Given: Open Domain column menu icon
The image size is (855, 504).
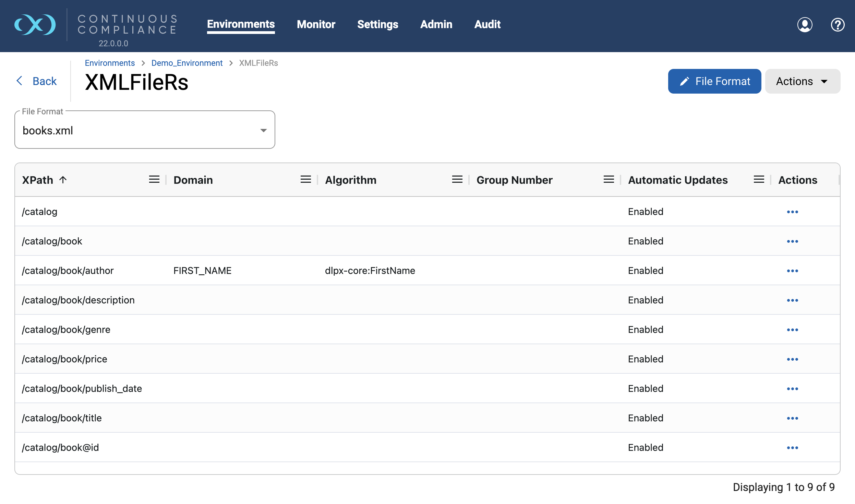Looking at the screenshot, I should pos(306,180).
